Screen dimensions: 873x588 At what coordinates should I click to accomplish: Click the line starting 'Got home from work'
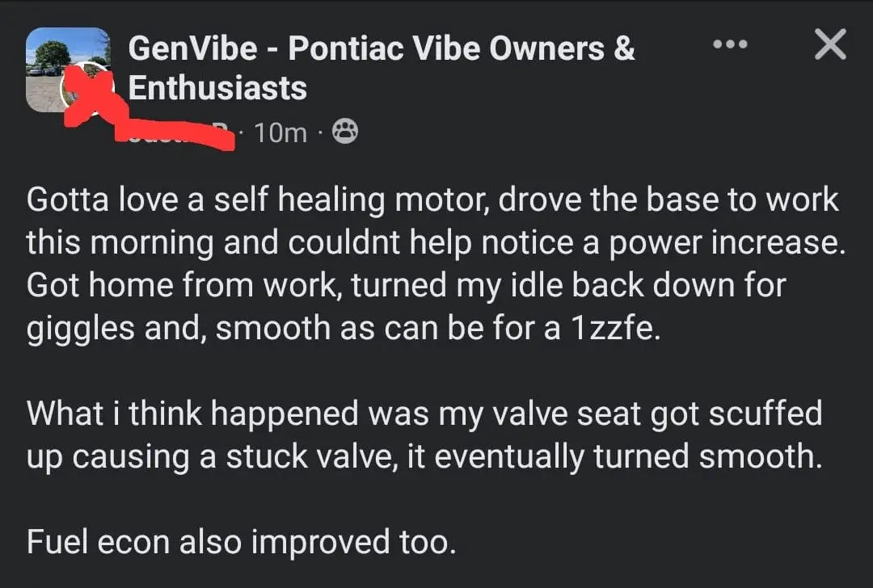tap(406, 286)
